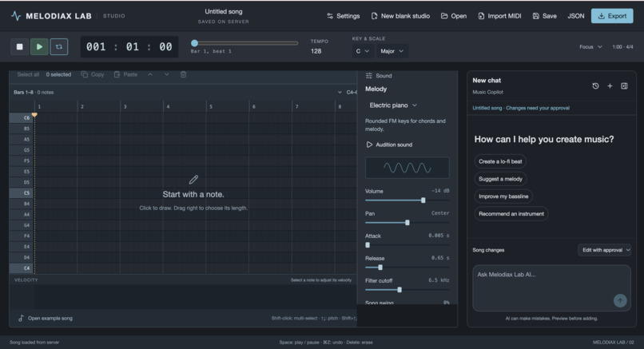Click the Attack slider handle
This screenshot has width=644, height=349.
coord(368,245)
